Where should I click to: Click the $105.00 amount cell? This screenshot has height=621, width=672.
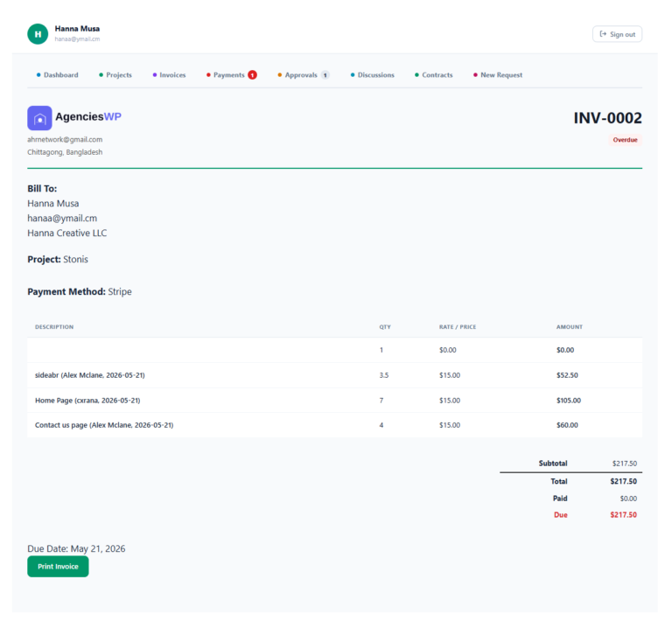pos(569,401)
